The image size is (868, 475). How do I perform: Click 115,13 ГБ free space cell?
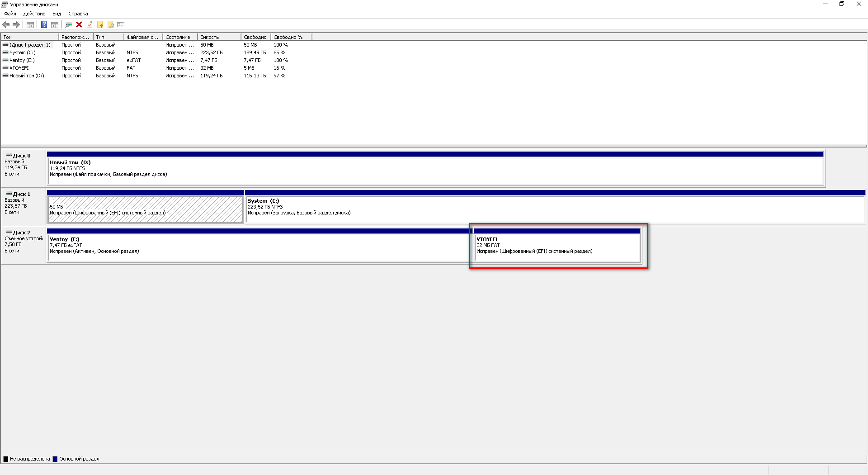click(255, 76)
